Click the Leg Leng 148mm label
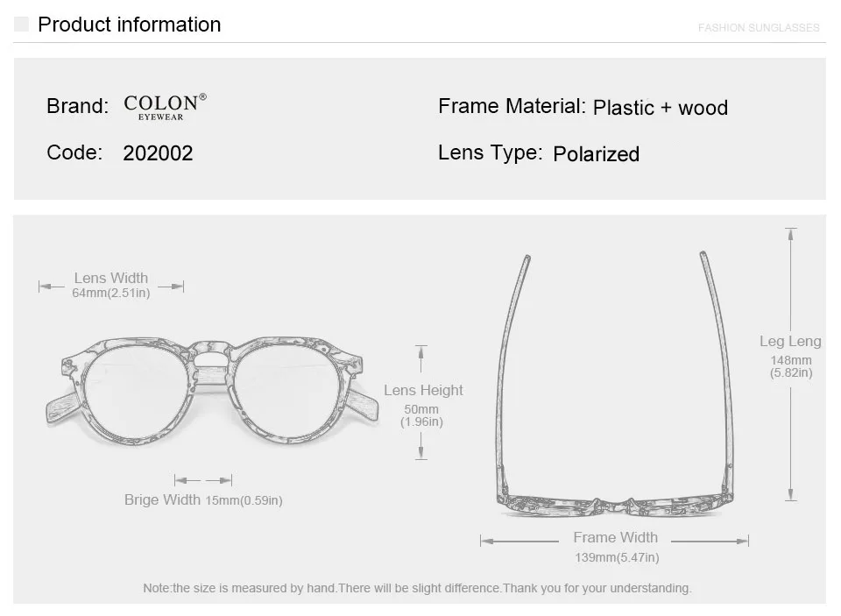The height and width of the screenshot is (616, 841). click(790, 357)
